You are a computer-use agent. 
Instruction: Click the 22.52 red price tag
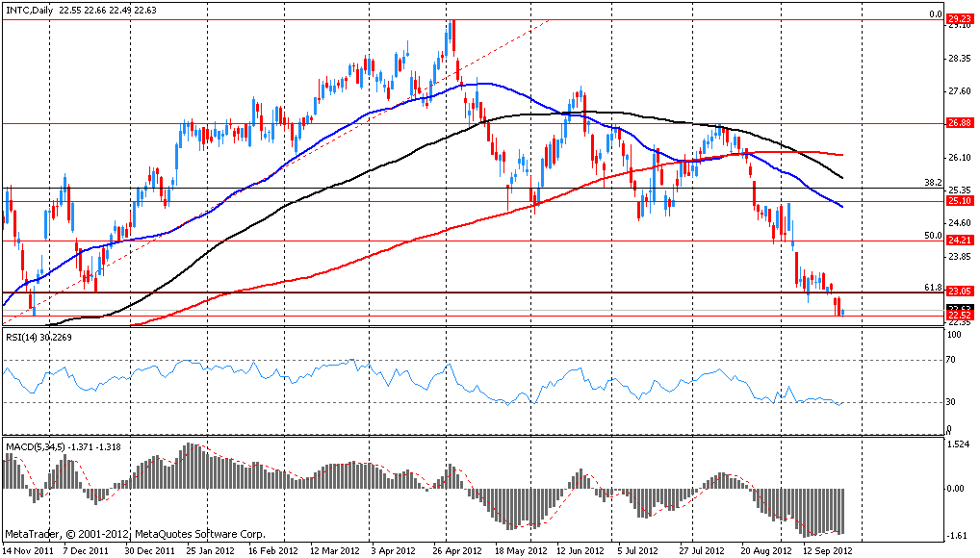(958, 316)
